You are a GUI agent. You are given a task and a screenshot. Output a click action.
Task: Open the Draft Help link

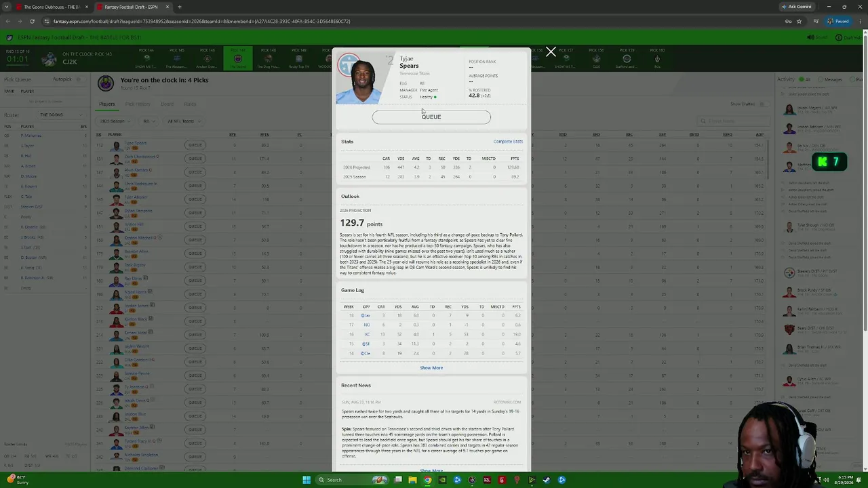pos(849,37)
